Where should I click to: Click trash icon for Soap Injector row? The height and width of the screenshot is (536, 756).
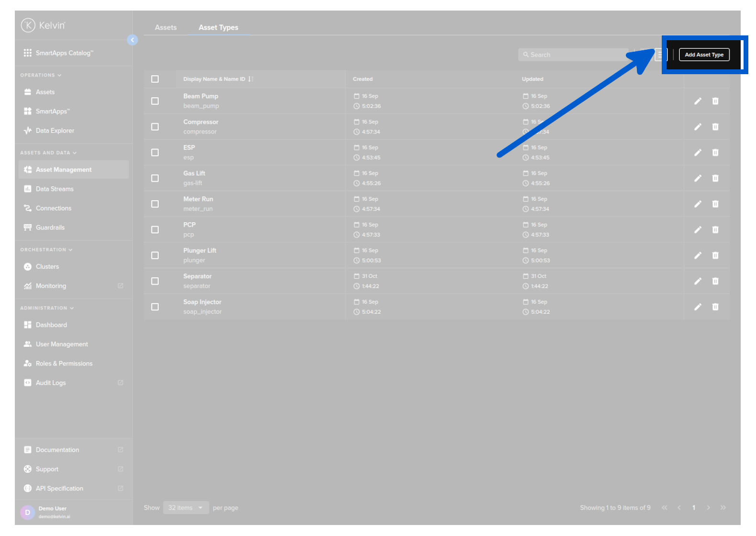coord(715,307)
